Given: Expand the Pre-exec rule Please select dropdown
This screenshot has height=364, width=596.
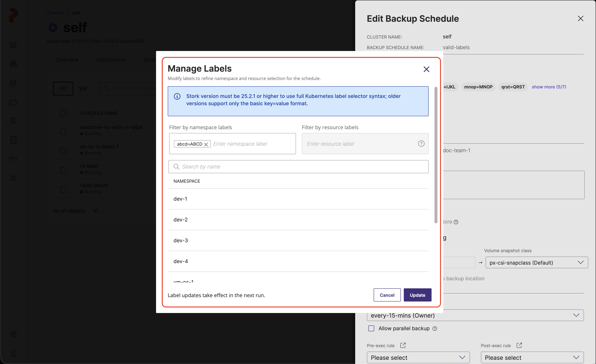Looking at the screenshot, I should 418,357.
